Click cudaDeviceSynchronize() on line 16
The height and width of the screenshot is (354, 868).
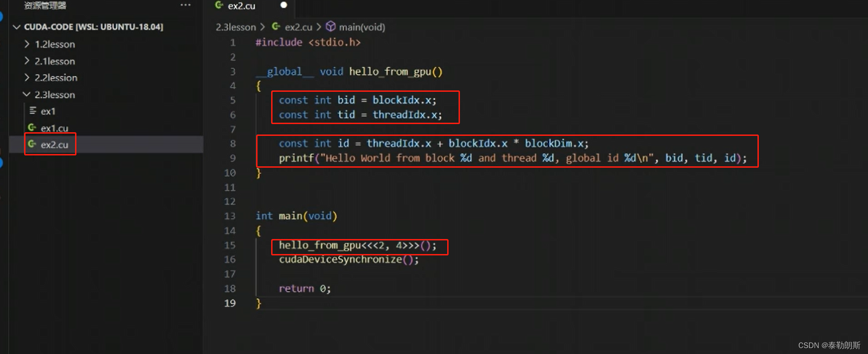click(348, 259)
